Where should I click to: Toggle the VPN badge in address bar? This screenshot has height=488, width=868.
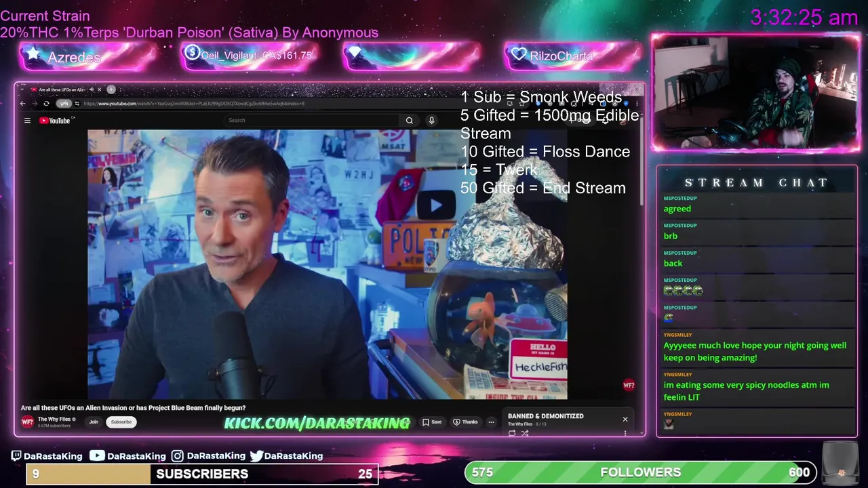(x=64, y=104)
